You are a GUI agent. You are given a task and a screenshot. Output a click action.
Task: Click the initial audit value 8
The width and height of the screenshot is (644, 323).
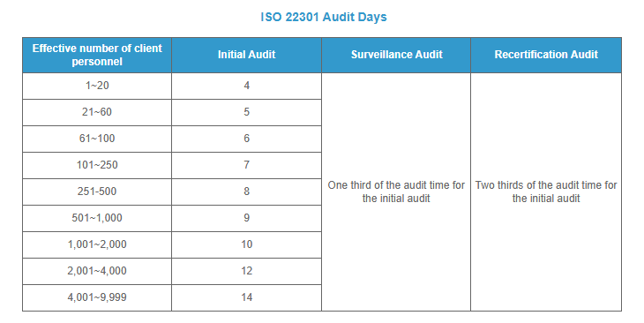point(246,192)
